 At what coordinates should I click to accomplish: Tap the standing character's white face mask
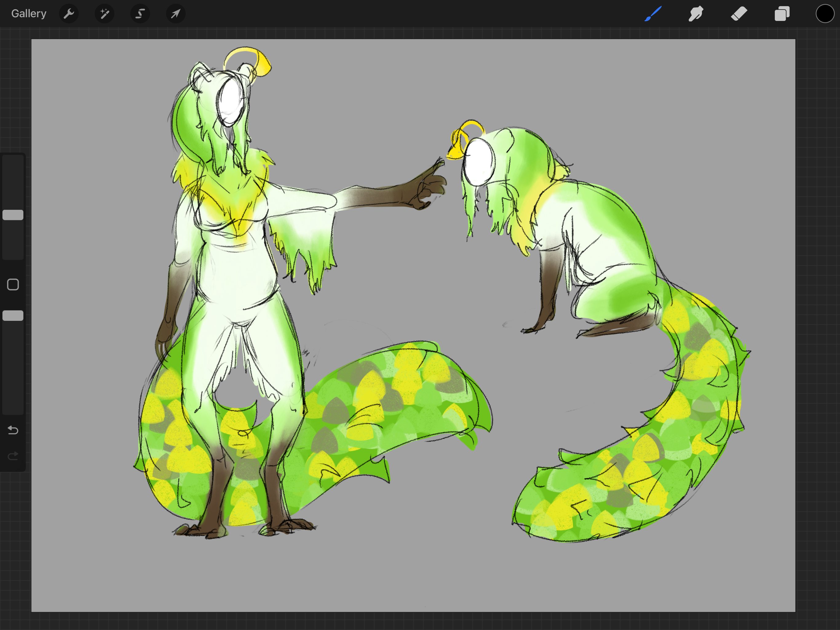click(x=230, y=102)
